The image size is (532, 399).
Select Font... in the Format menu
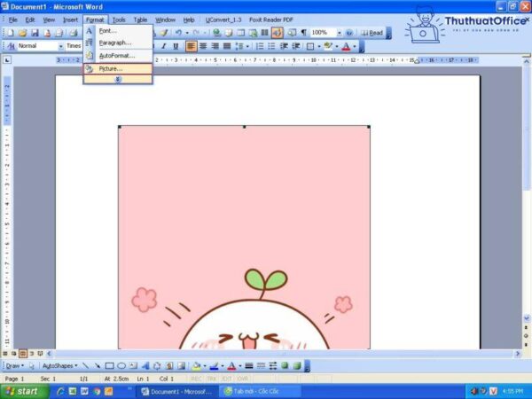tap(118, 31)
